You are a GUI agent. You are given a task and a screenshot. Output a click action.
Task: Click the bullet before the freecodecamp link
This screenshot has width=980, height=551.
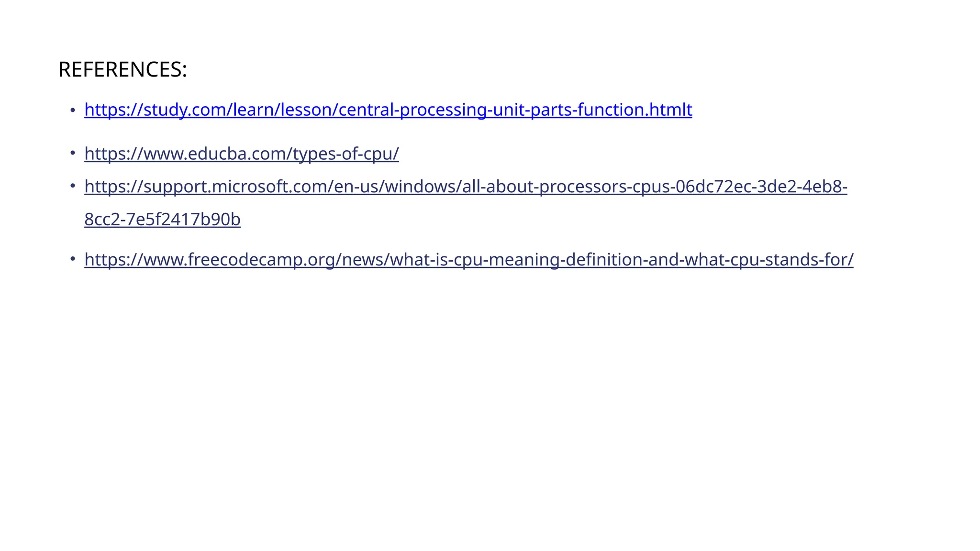73,259
